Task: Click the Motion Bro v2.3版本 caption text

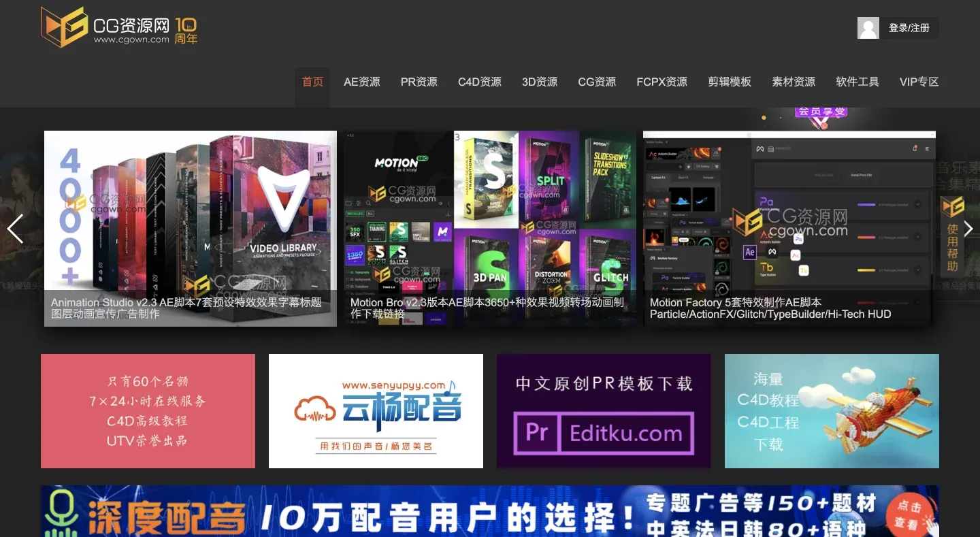Action: pos(487,308)
